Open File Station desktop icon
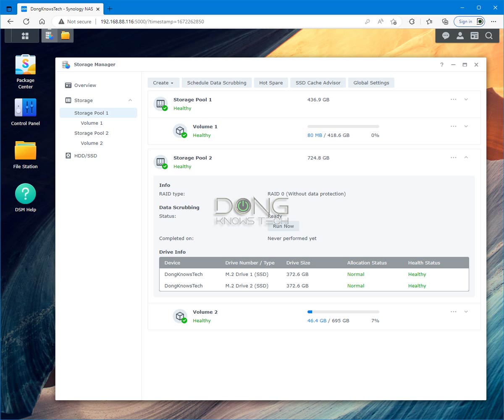The height and width of the screenshot is (420, 504). [25, 155]
